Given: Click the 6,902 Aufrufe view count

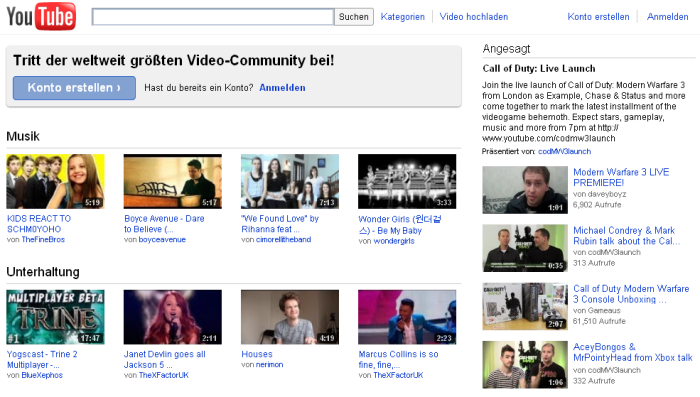Looking at the screenshot, I should coord(597,205).
